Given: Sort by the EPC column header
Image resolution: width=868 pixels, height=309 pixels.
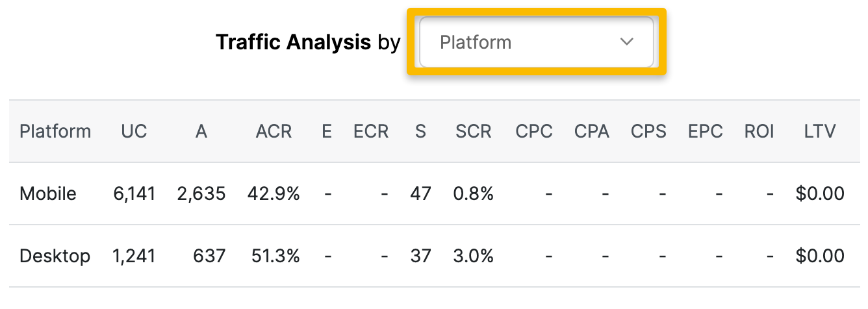Looking at the screenshot, I should click(x=705, y=131).
